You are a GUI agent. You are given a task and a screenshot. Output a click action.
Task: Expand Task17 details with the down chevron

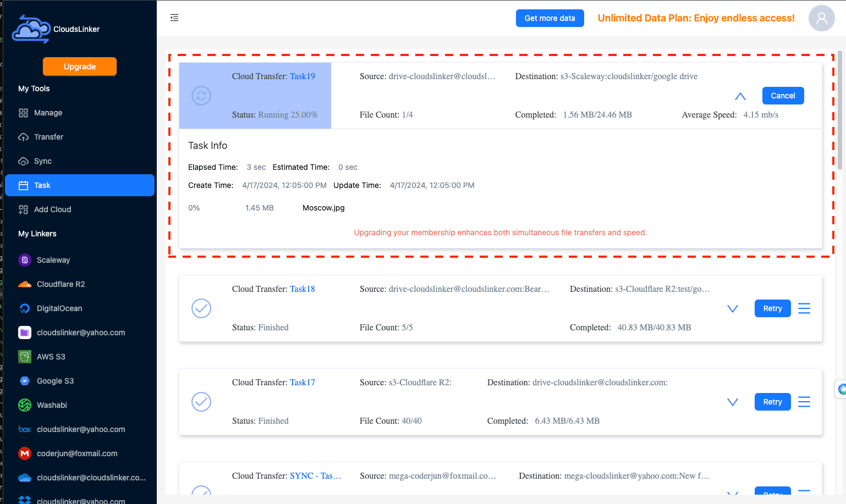733,402
